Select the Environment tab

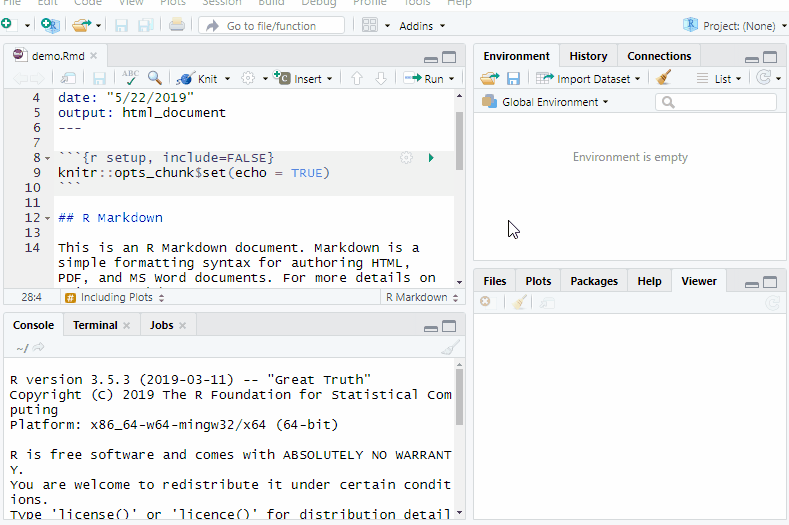[516, 56]
